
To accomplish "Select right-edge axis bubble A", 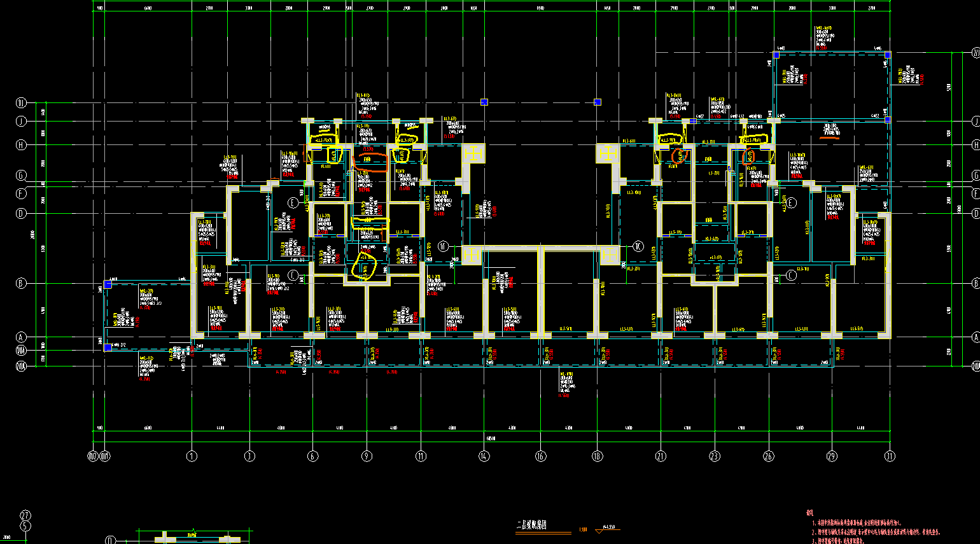I will click(x=976, y=337).
